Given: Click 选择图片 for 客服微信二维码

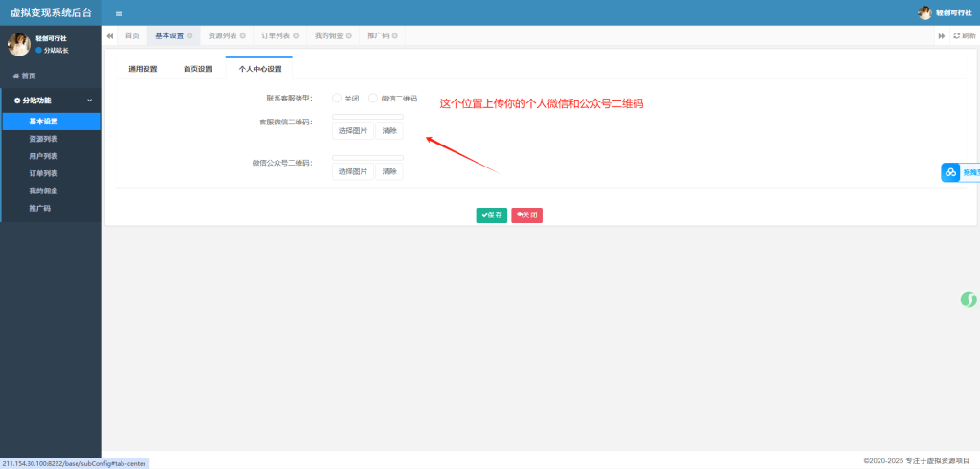Looking at the screenshot, I should [x=352, y=130].
